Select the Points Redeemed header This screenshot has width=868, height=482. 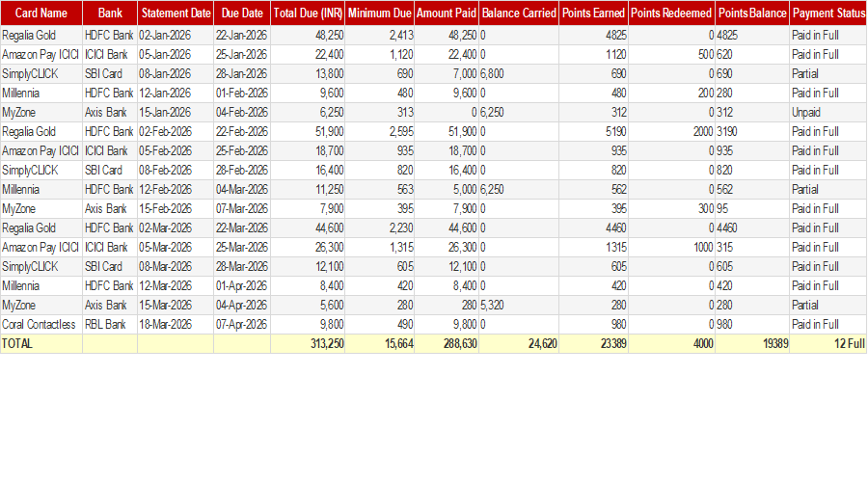671,13
